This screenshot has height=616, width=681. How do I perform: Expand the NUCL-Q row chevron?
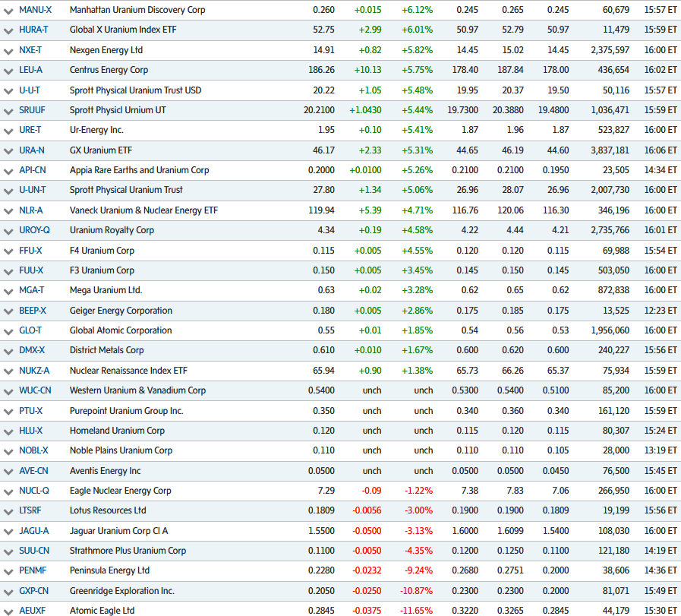[8, 491]
